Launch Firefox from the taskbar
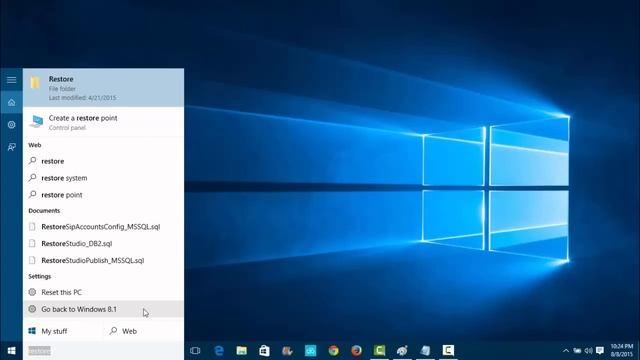This screenshot has height=360, width=640. pos(356,351)
